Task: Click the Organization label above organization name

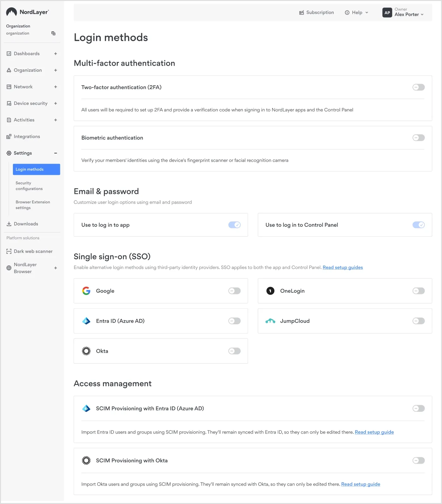Action: (18, 26)
